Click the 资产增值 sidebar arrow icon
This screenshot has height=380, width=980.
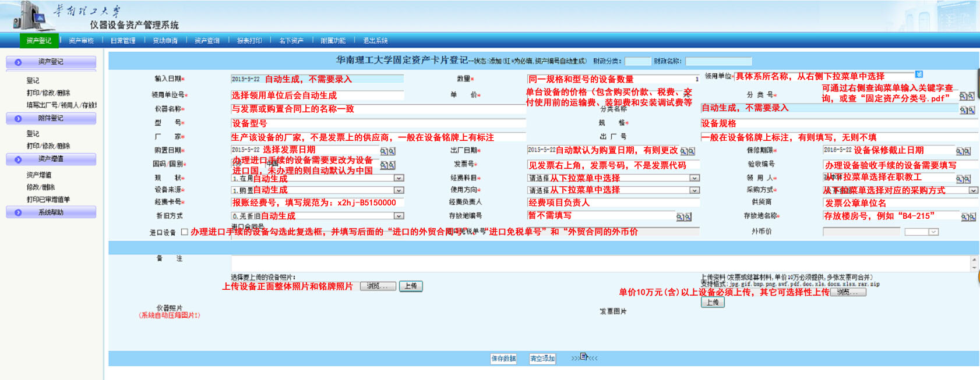coord(18,159)
